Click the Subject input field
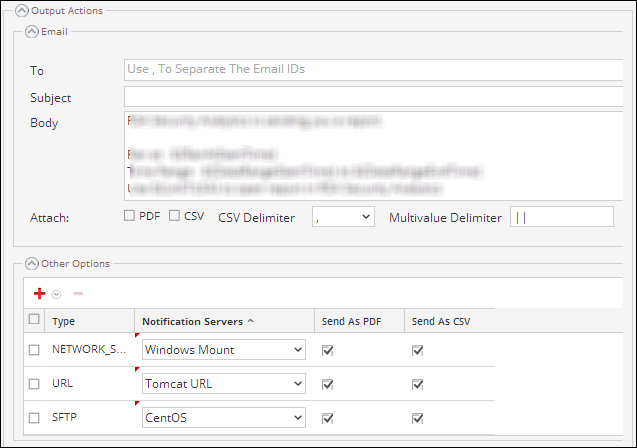 click(373, 97)
